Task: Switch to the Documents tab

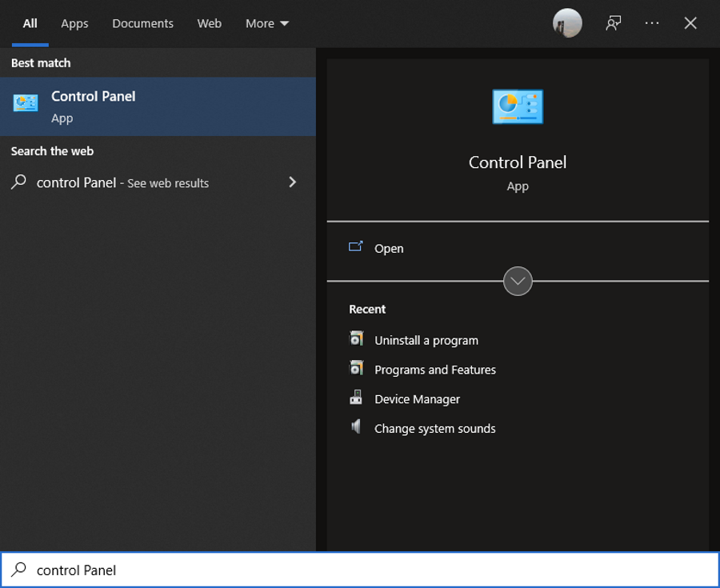Action: (143, 23)
